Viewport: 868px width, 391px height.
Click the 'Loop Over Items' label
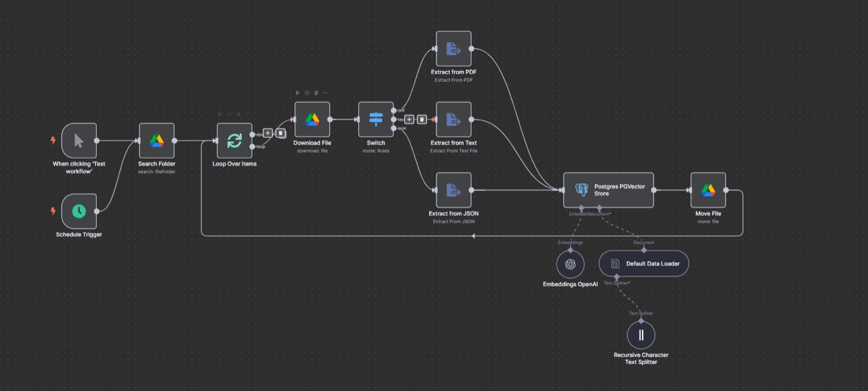point(234,164)
